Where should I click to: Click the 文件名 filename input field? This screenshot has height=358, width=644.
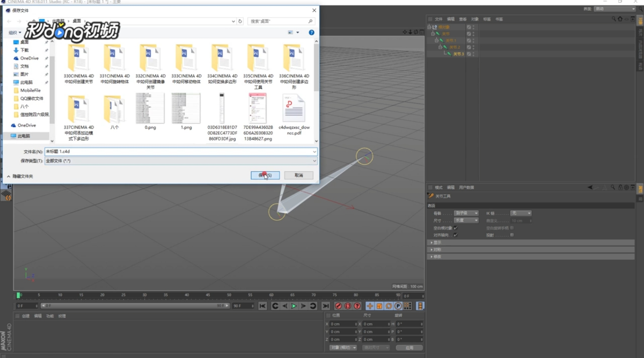click(x=181, y=152)
